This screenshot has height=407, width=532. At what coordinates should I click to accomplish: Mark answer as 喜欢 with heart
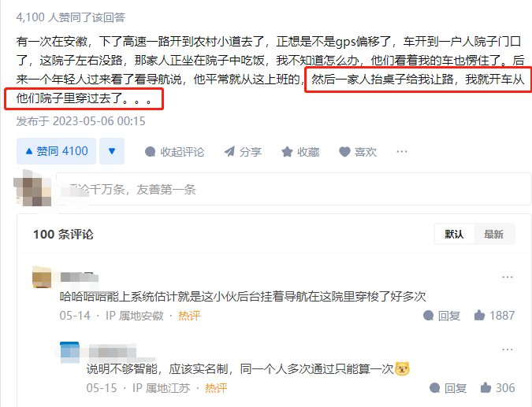[358, 152]
